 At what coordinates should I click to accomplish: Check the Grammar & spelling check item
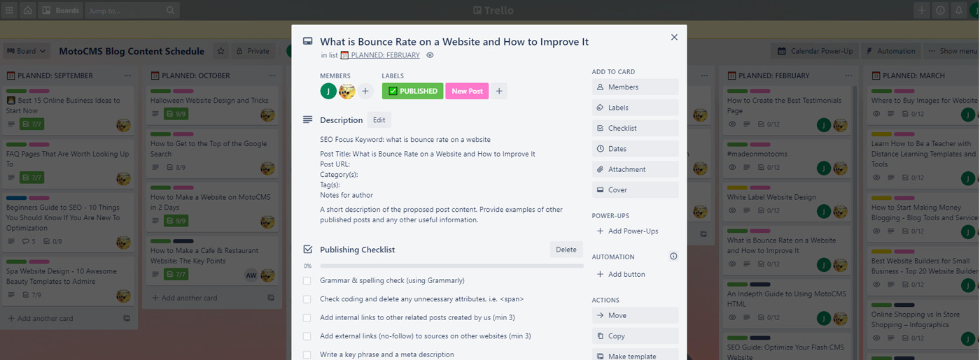[307, 280]
